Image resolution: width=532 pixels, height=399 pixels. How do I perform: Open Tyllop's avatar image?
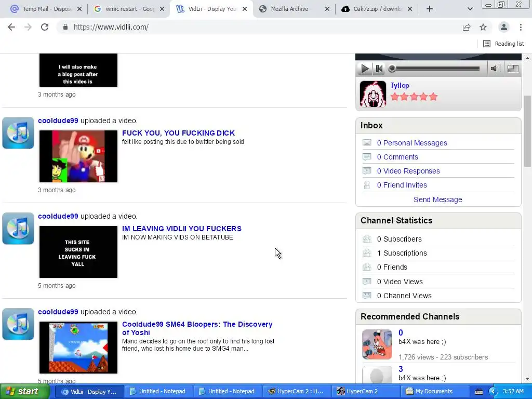[373, 94]
